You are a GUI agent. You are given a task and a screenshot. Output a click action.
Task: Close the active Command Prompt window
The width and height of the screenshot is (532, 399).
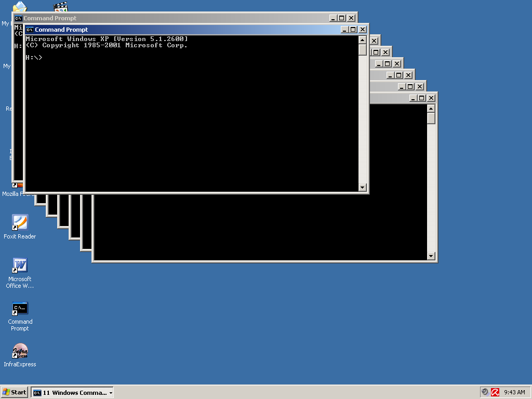(x=363, y=30)
